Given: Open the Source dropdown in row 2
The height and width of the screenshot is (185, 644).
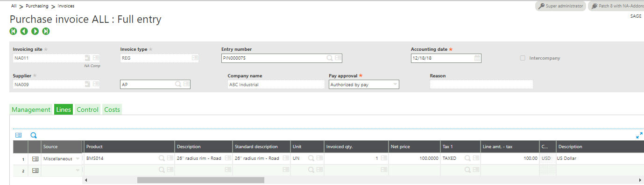Looking at the screenshot, I should click(78, 171).
